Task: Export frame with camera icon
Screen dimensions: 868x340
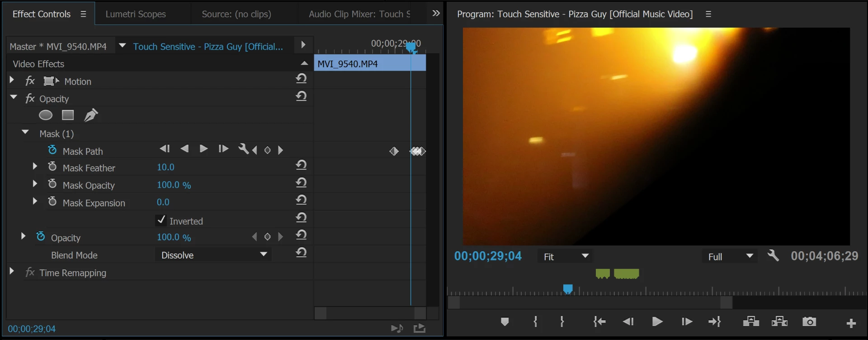Action: (809, 322)
